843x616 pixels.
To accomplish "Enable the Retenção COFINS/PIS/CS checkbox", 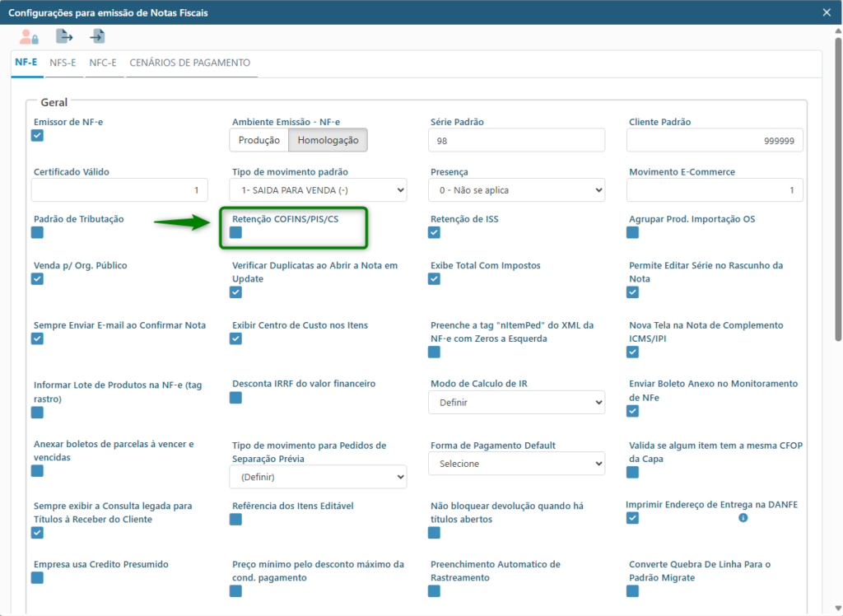I will [x=236, y=233].
